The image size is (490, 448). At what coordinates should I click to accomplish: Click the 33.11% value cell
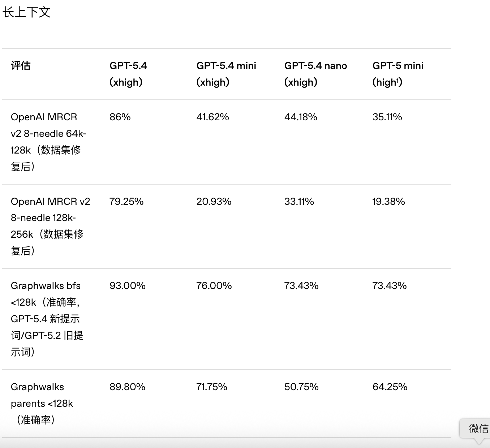[299, 202]
